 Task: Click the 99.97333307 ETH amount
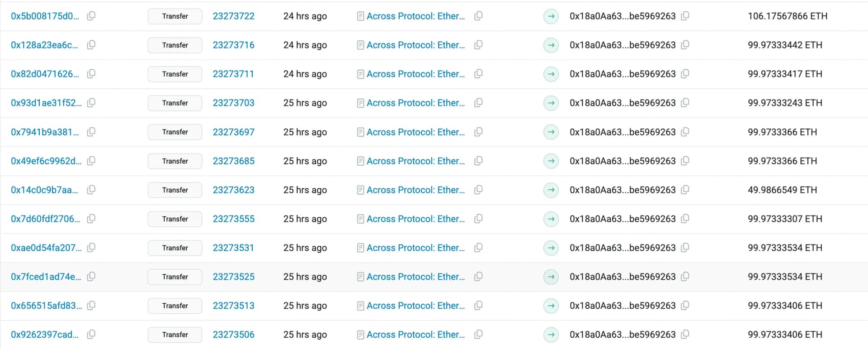[x=785, y=219]
